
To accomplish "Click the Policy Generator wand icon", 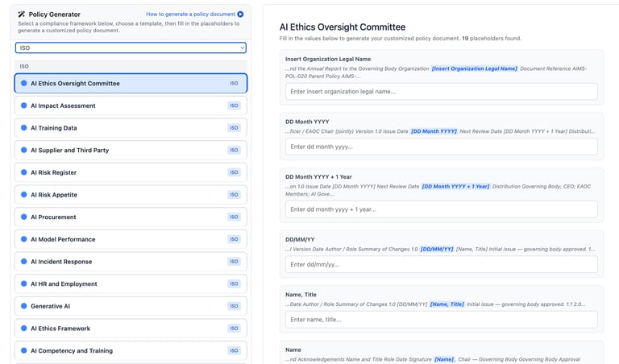I will pos(22,14).
